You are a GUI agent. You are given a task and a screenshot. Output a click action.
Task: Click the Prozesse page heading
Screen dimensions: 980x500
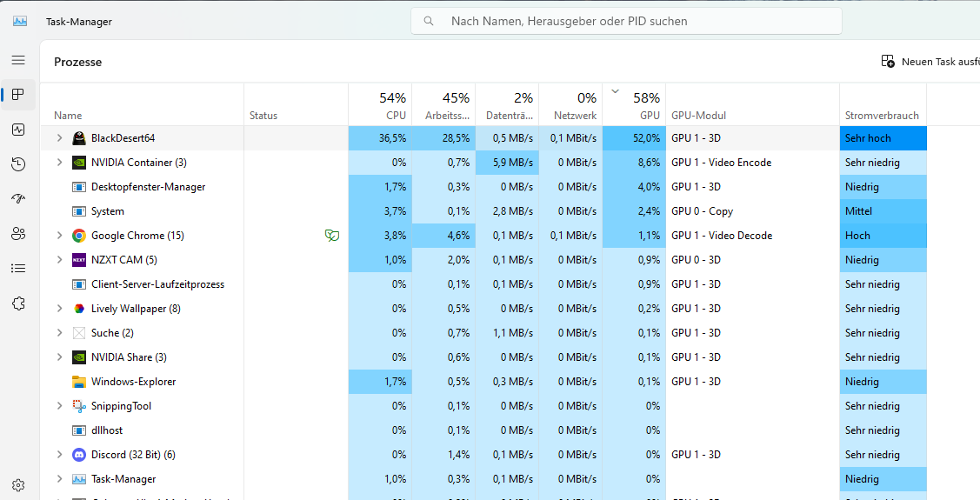pos(77,62)
